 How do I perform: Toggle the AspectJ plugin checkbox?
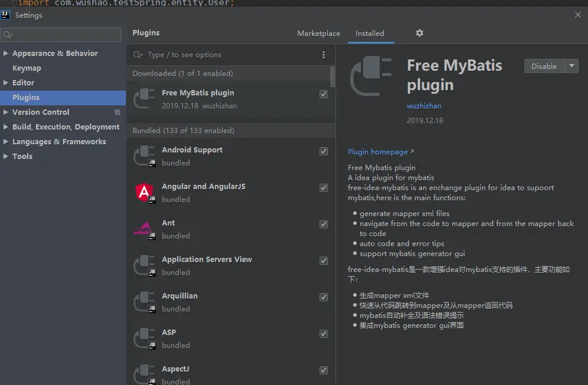[x=324, y=370]
